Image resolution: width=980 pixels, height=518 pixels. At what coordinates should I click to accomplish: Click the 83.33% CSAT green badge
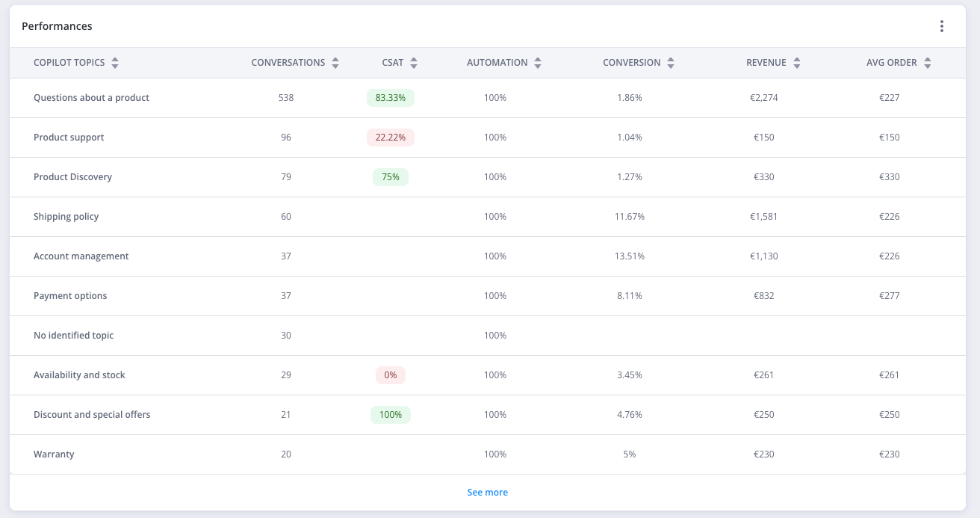391,98
